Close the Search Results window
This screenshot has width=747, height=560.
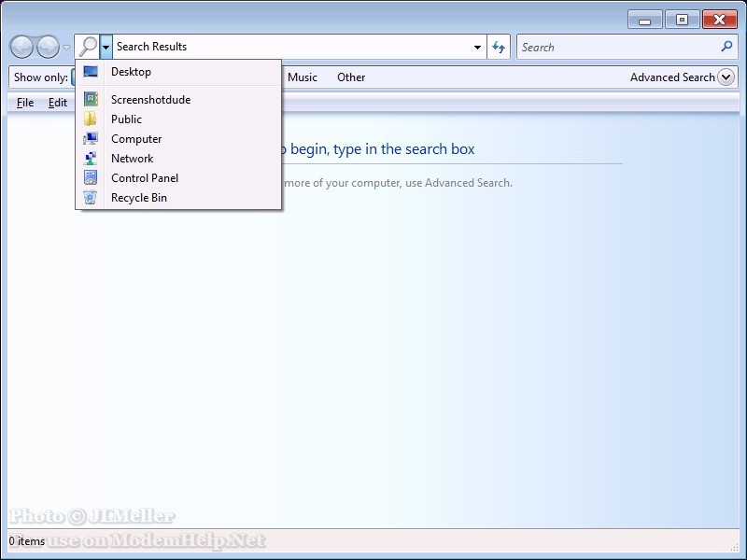719,20
